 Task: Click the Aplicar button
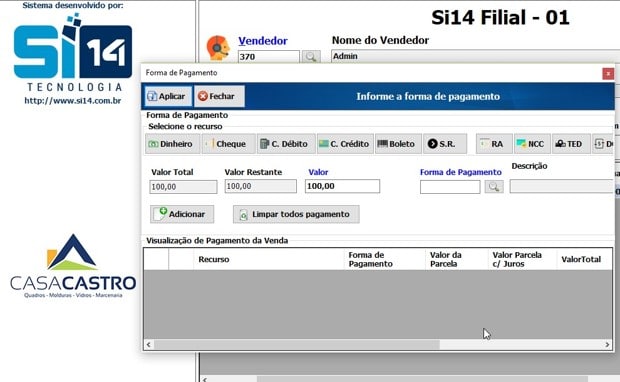point(168,96)
